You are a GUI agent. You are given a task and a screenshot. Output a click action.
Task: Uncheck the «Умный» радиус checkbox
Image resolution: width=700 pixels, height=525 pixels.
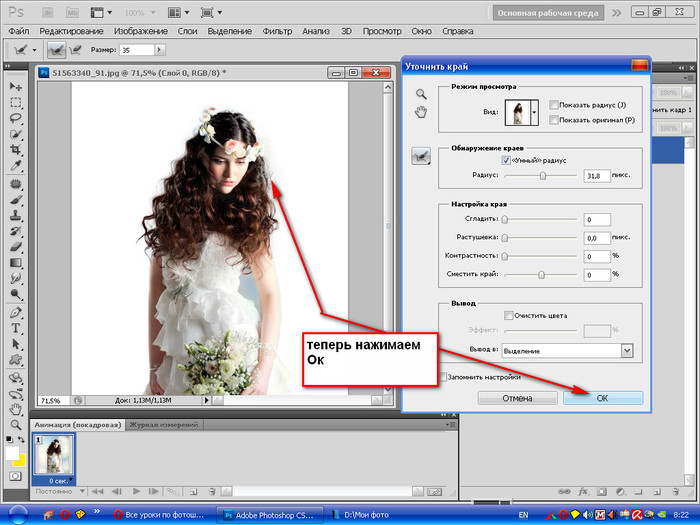click(504, 160)
